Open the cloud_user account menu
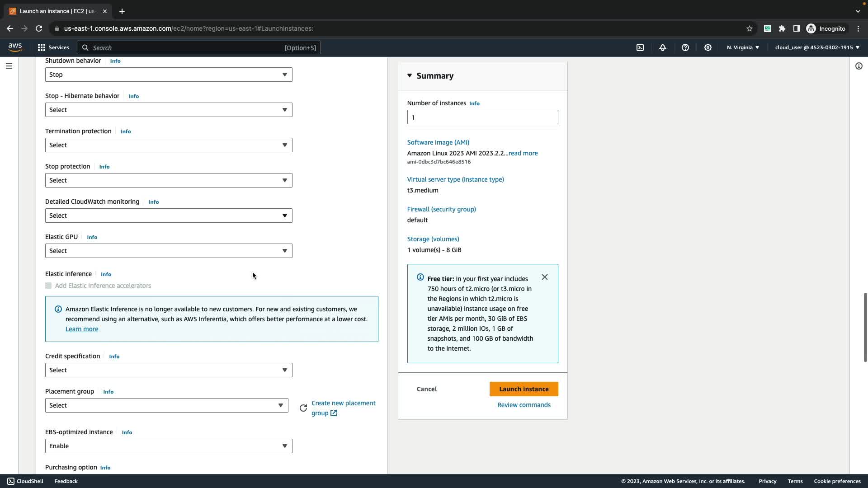Image resolution: width=868 pixels, height=488 pixels. tap(817, 47)
